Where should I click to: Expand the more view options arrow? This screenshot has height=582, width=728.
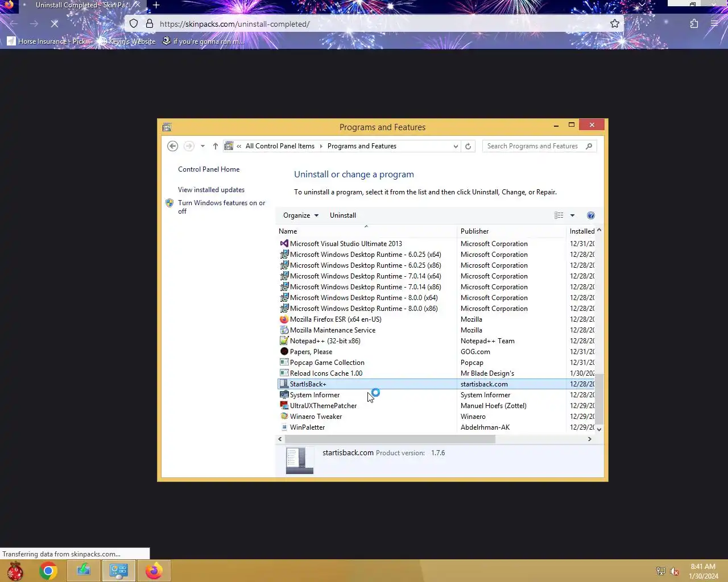tap(572, 215)
